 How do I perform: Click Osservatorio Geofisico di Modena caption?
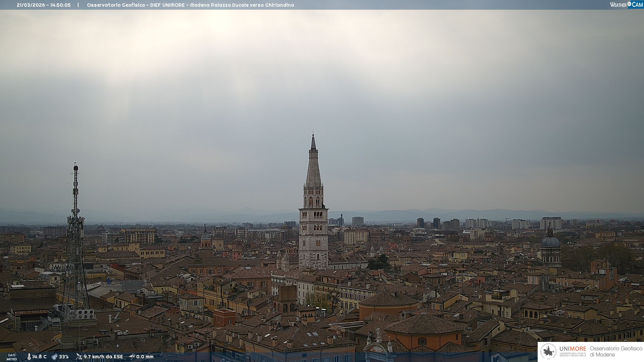tap(616, 352)
